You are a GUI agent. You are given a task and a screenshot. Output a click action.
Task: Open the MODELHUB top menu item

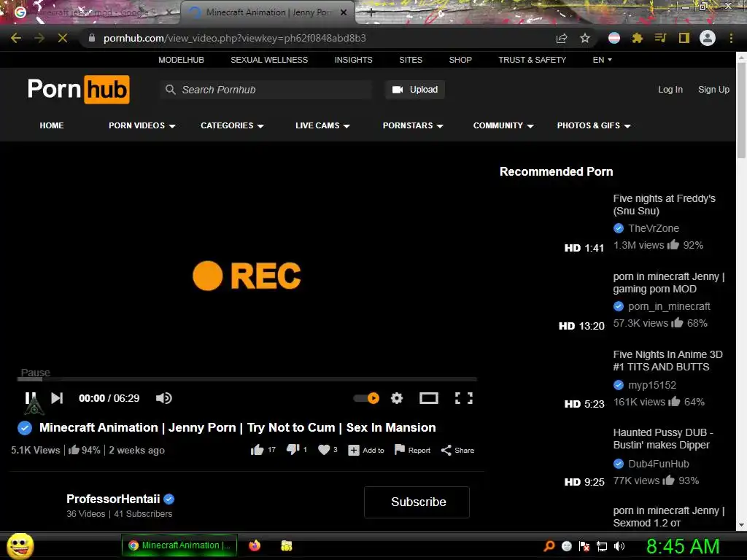181,60
